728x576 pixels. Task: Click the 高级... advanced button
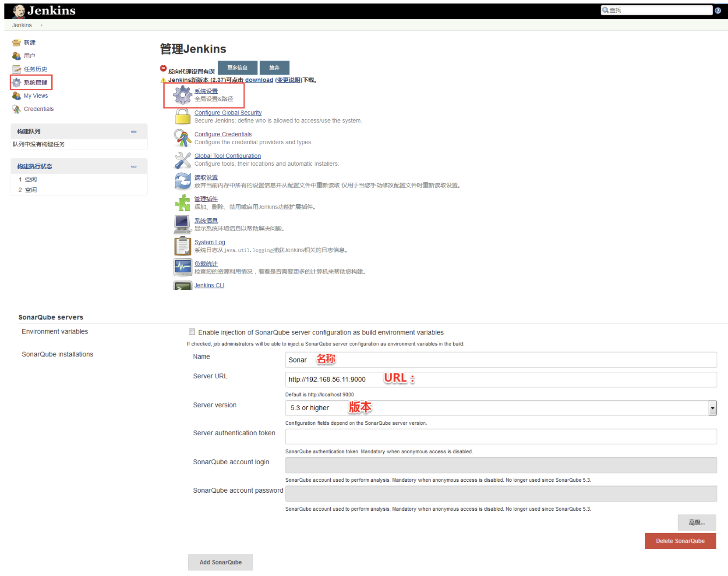(x=697, y=522)
